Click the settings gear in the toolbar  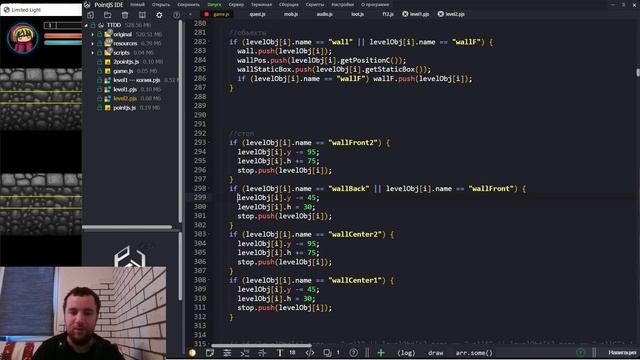point(159,15)
